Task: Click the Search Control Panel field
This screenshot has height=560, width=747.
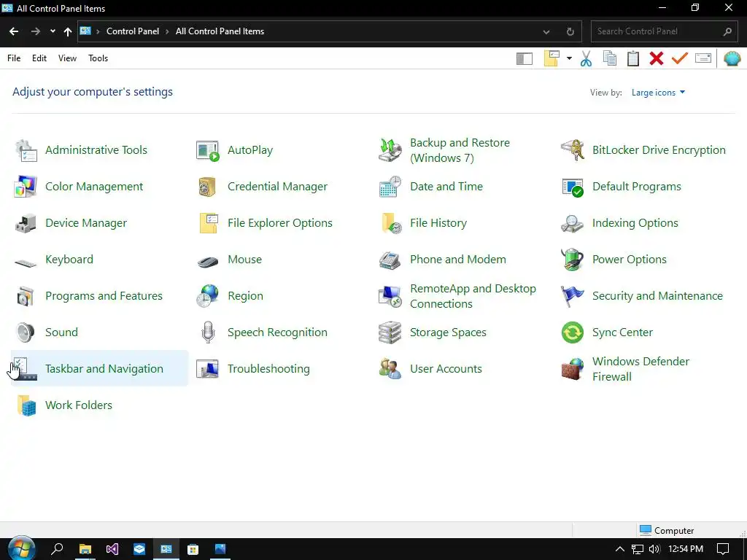Action: coord(665,31)
